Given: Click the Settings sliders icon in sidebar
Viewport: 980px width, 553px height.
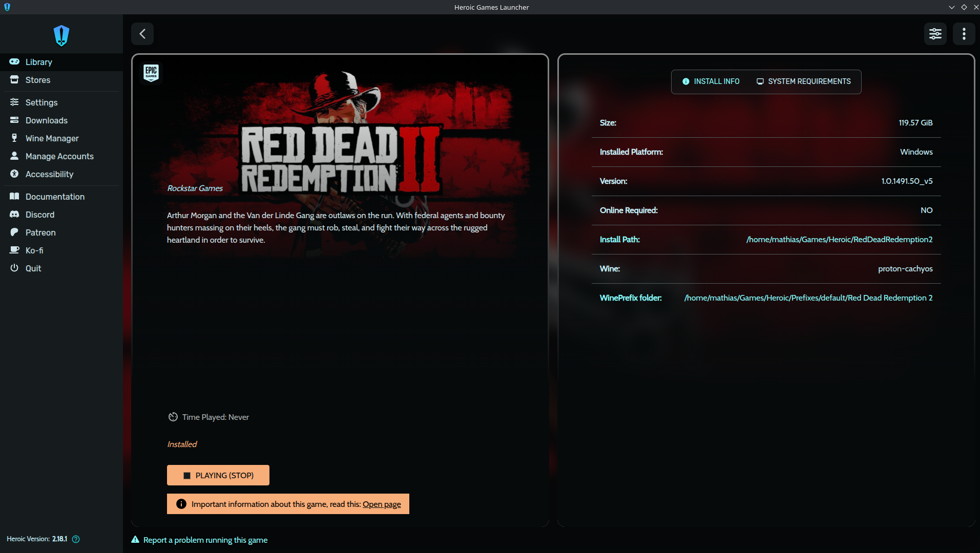Looking at the screenshot, I should point(14,102).
